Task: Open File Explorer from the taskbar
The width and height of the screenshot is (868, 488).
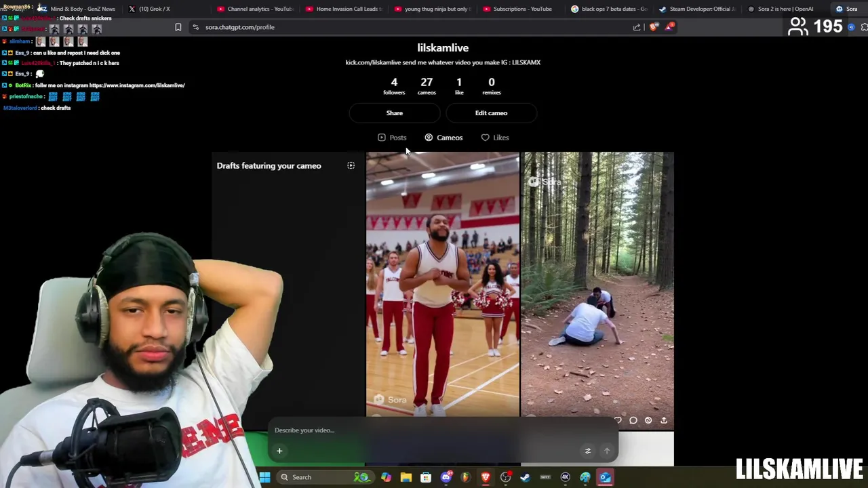Action: [406, 477]
